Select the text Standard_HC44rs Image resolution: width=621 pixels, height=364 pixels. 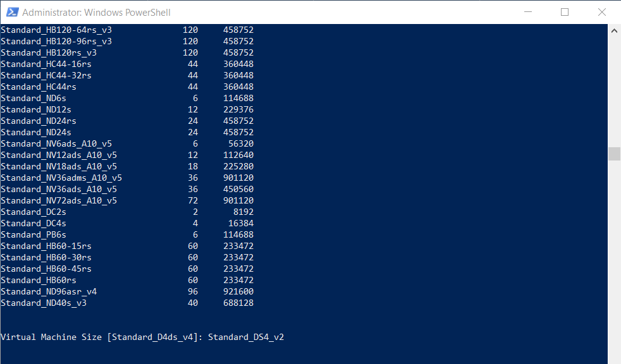[x=39, y=87]
